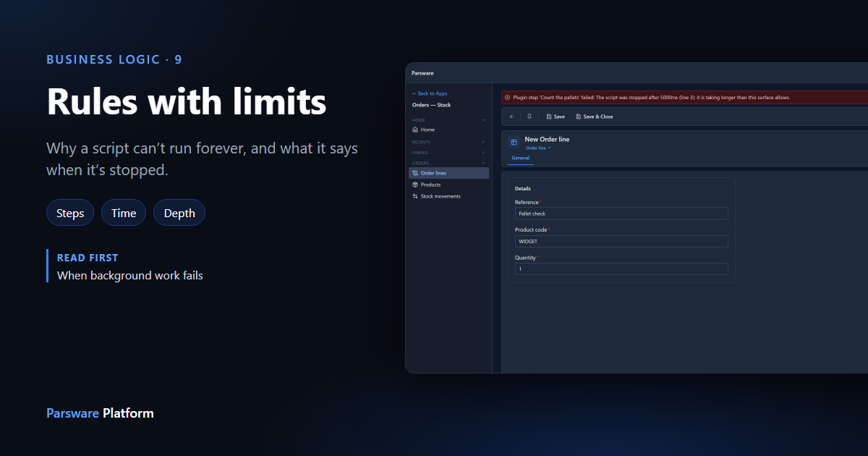This screenshot has height=456, width=868.
Task: Click the 'Parsware Platform' footer text
Action: point(100,413)
